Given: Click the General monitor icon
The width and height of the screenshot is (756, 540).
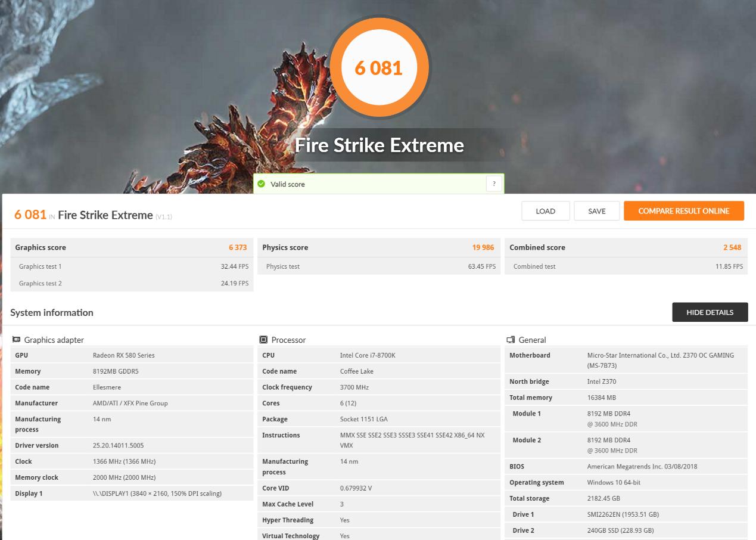Looking at the screenshot, I should [x=511, y=340].
